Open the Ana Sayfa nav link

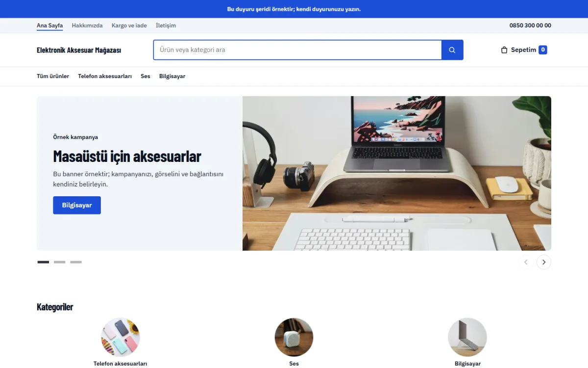click(x=49, y=26)
